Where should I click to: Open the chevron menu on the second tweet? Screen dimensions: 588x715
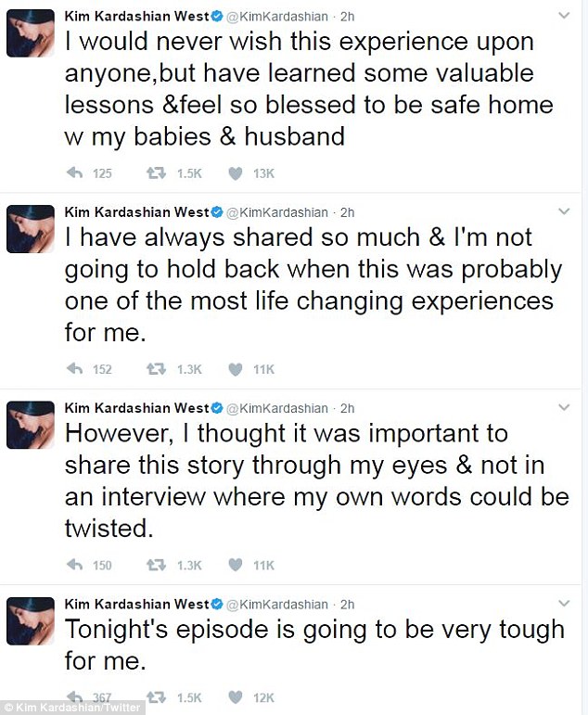click(x=564, y=211)
